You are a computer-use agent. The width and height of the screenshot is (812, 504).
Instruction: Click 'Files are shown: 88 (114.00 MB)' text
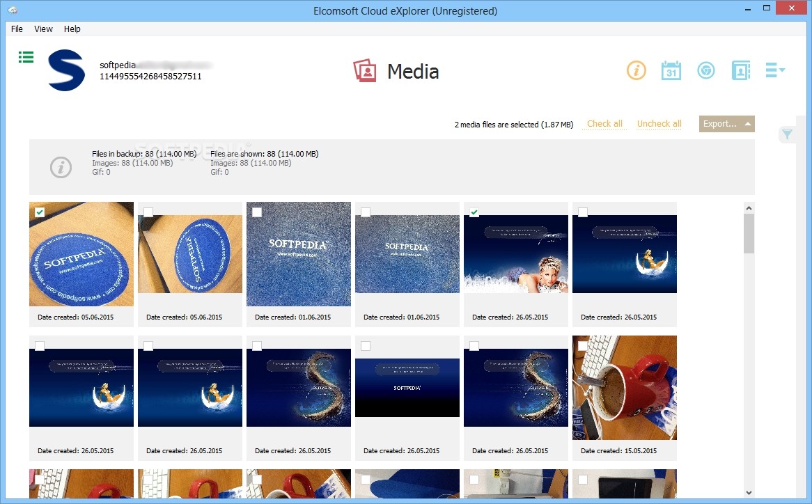click(264, 154)
